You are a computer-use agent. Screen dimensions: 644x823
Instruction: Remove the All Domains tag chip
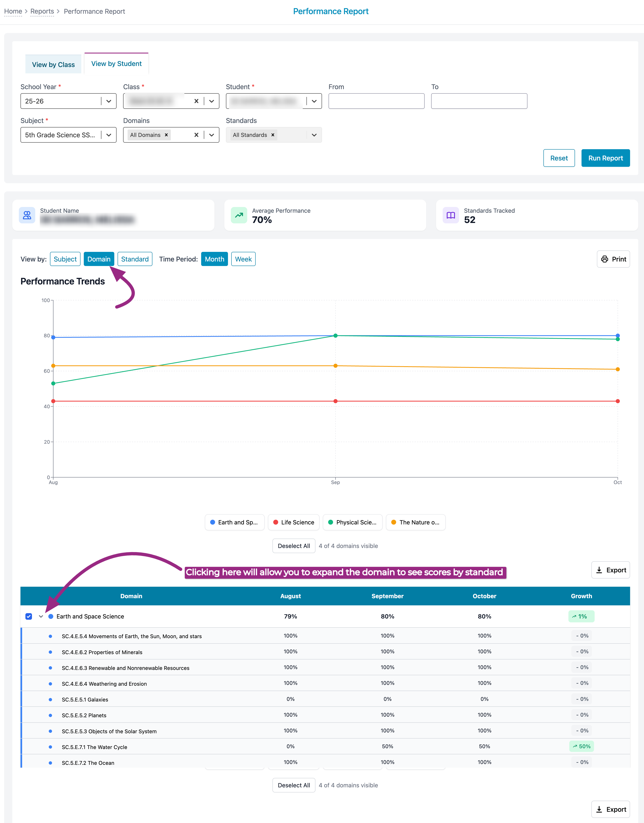coord(166,135)
